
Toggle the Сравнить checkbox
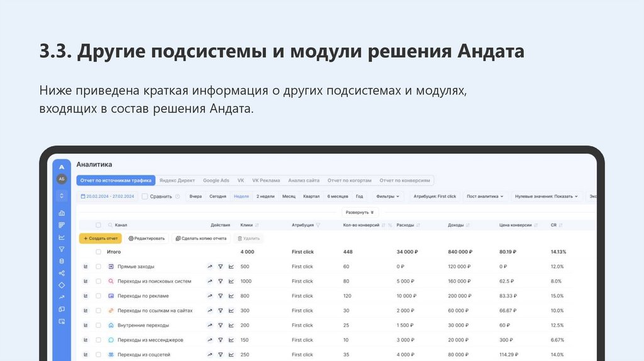[145, 196]
